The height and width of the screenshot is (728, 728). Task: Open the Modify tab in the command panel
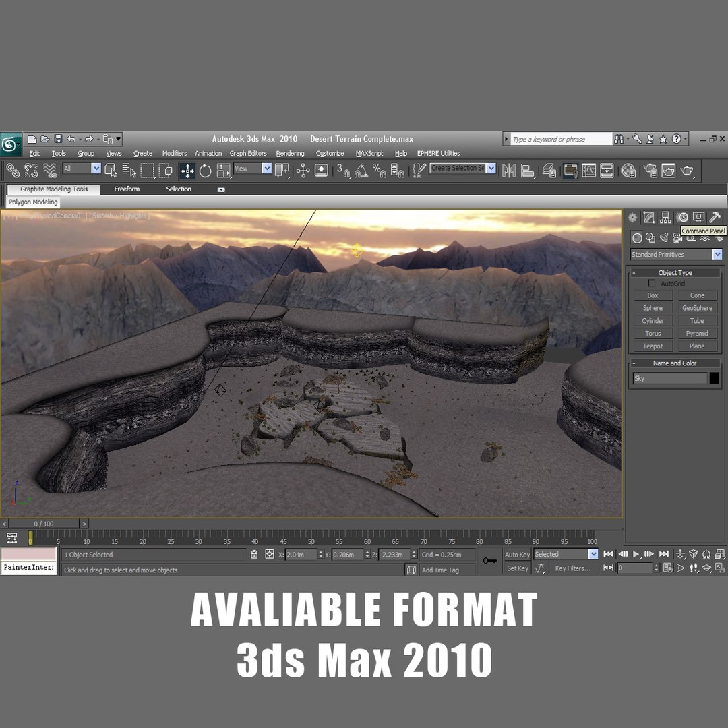pos(648,217)
